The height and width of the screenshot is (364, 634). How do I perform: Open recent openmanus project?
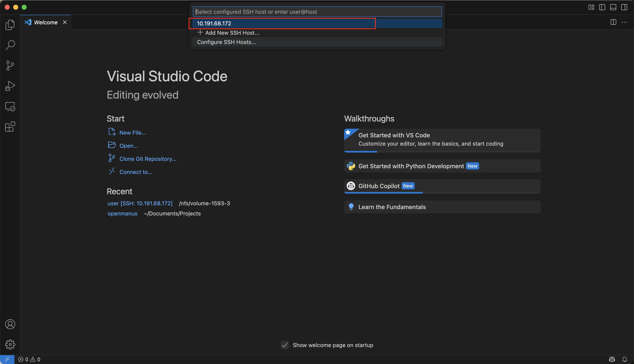tap(122, 214)
